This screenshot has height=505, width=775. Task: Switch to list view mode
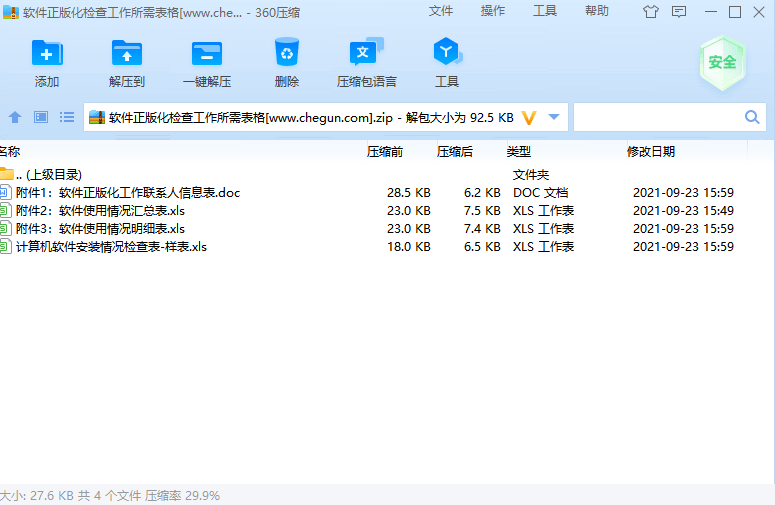(67, 117)
